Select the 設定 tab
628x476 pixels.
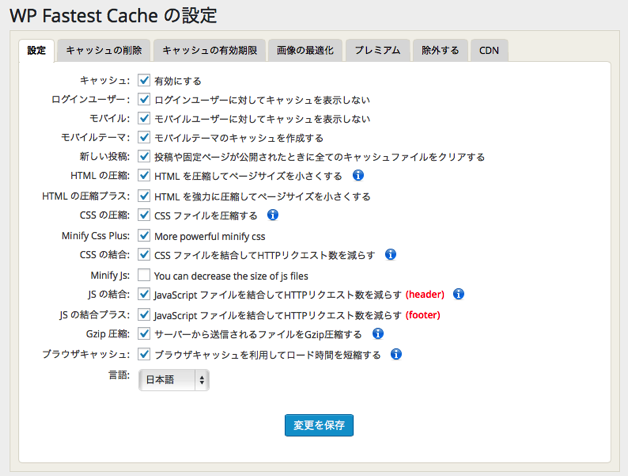coord(36,50)
